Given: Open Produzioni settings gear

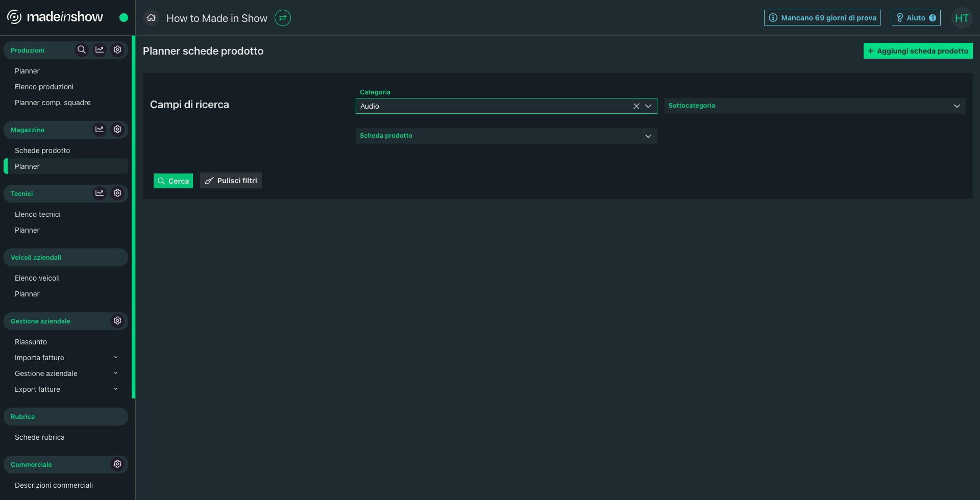Looking at the screenshot, I should [x=117, y=50].
